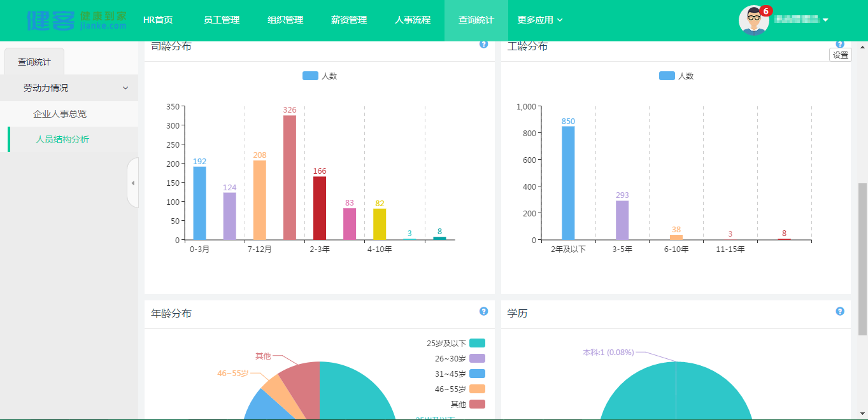The image size is (868, 420).
Task: Toggle the 31~45岁 legend item
Action: [x=460, y=374]
